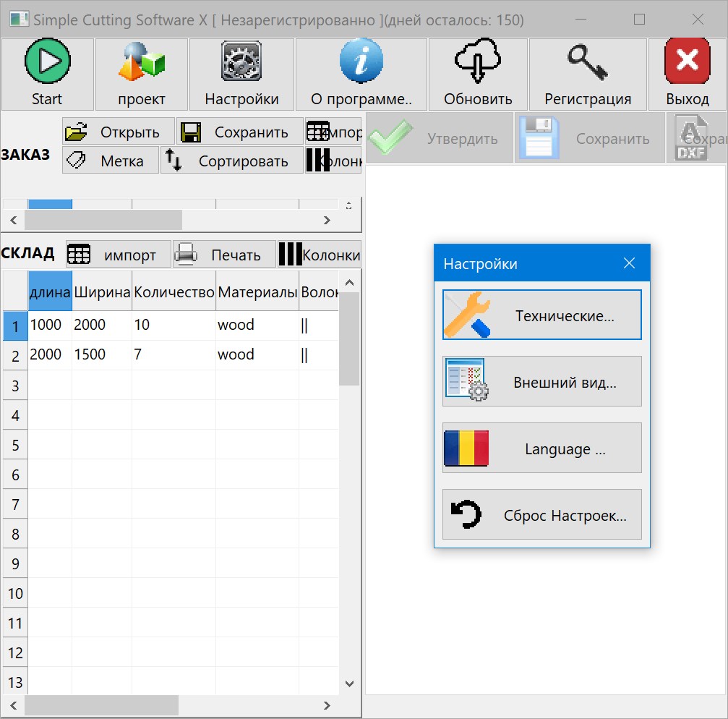Select row 2 header in stock table
This screenshot has height=719, width=728.
pyautogui.click(x=15, y=356)
